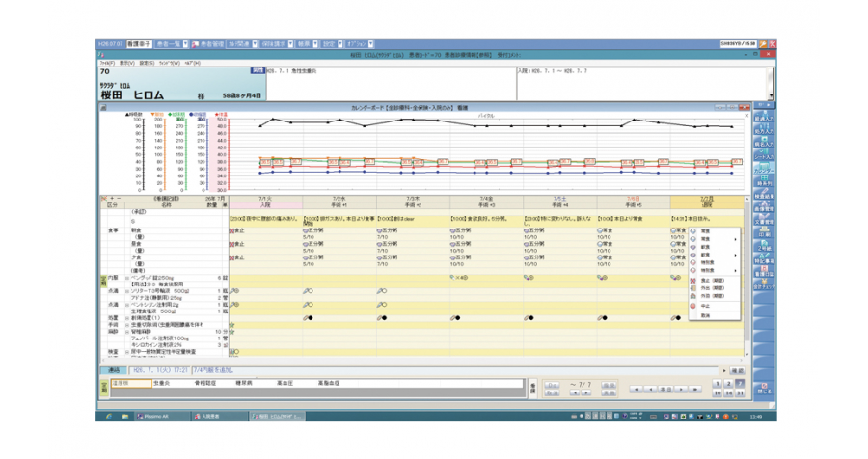
Task: Open the ヘルプ(H) menu
Action: pos(193,63)
